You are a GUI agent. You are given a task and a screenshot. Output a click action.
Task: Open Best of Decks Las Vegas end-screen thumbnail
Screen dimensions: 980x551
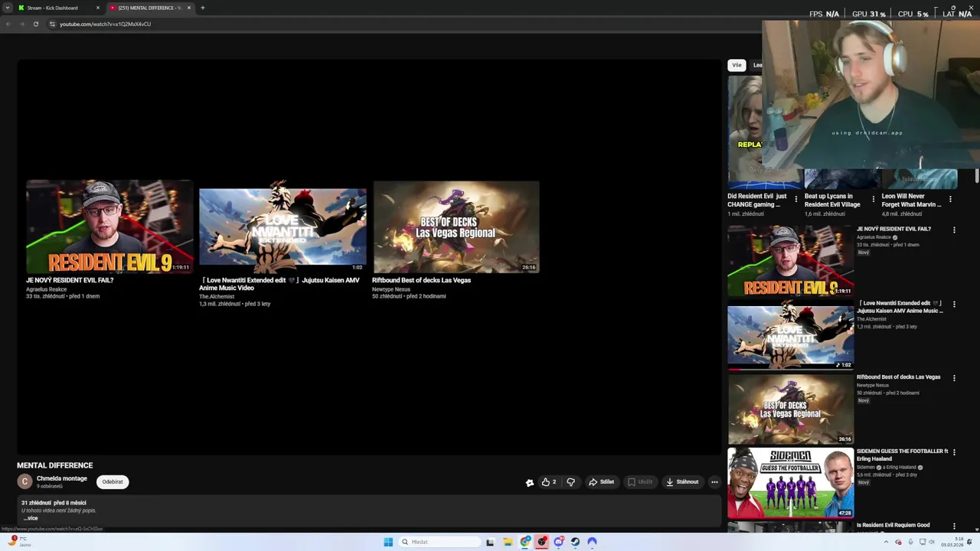456,227
